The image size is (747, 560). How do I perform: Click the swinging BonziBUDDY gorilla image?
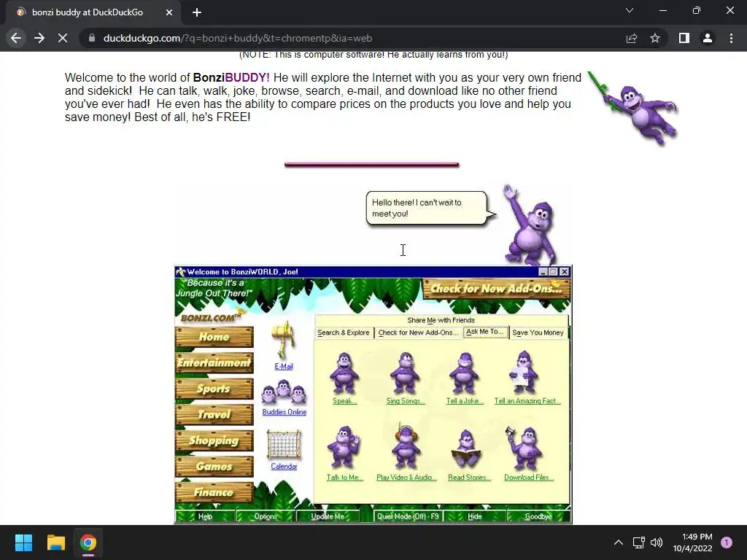click(634, 109)
